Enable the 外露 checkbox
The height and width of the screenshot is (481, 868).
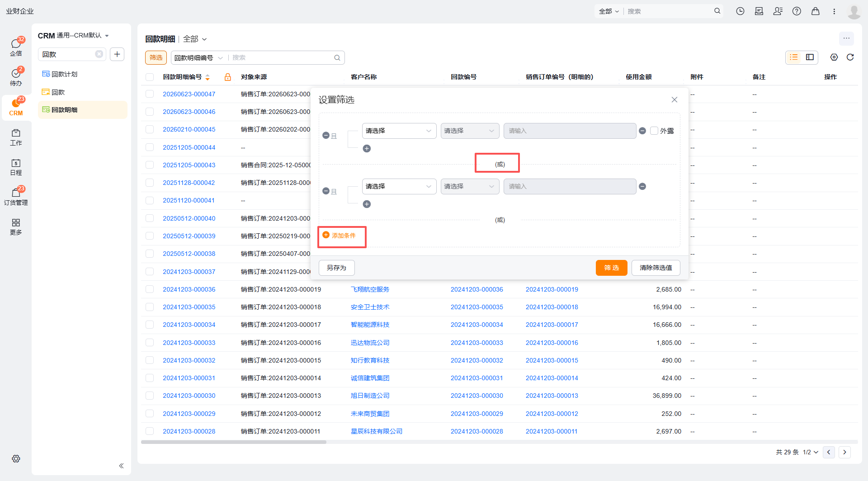[654, 131]
